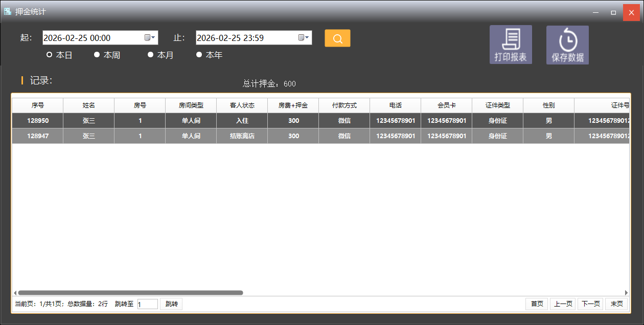Image resolution: width=644 pixels, height=325 pixels.
Task: Expand the start date dropdown arrow
Action: [154, 37]
